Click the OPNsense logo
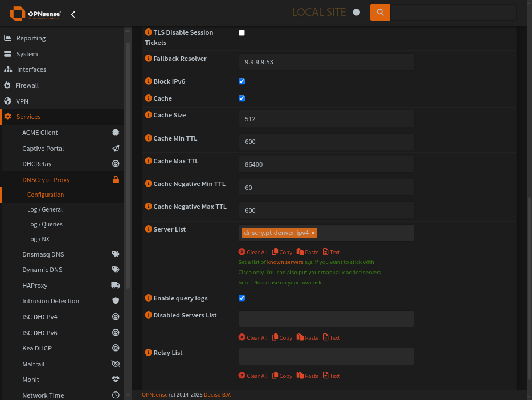 [36, 14]
